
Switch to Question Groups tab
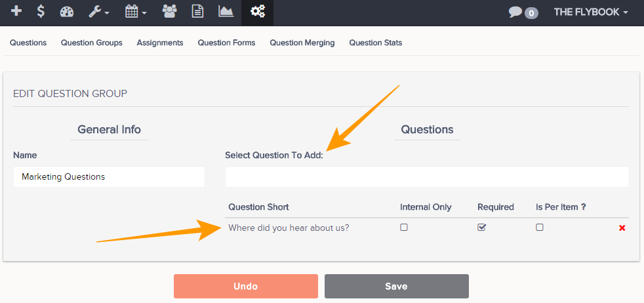[x=92, y=43]
